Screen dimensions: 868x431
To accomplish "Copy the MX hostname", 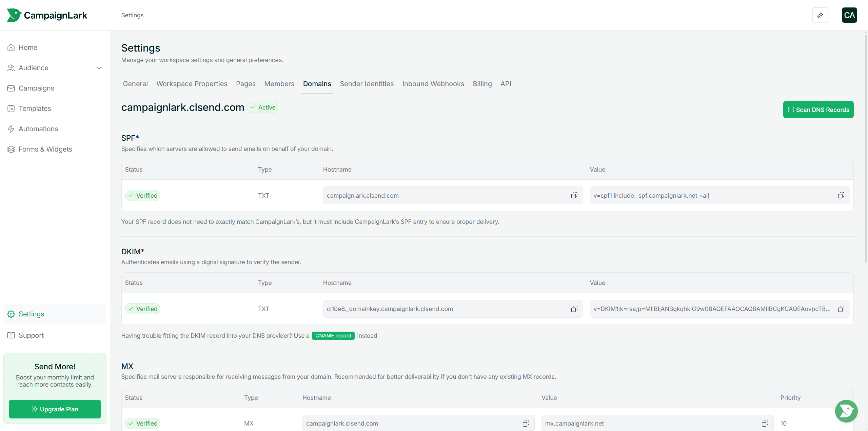I will [526, 424].
